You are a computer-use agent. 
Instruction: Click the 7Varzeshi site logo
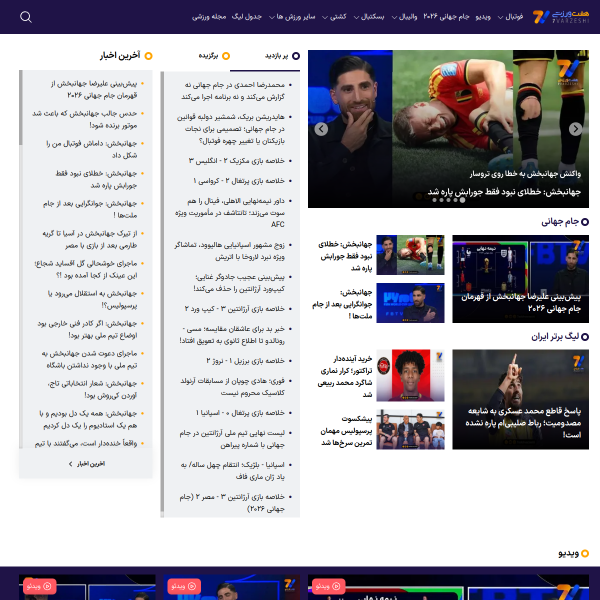561,17
